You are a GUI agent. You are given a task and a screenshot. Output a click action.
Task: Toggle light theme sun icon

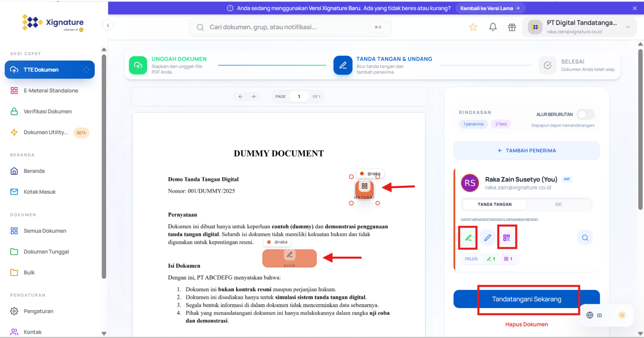[622, 315]
